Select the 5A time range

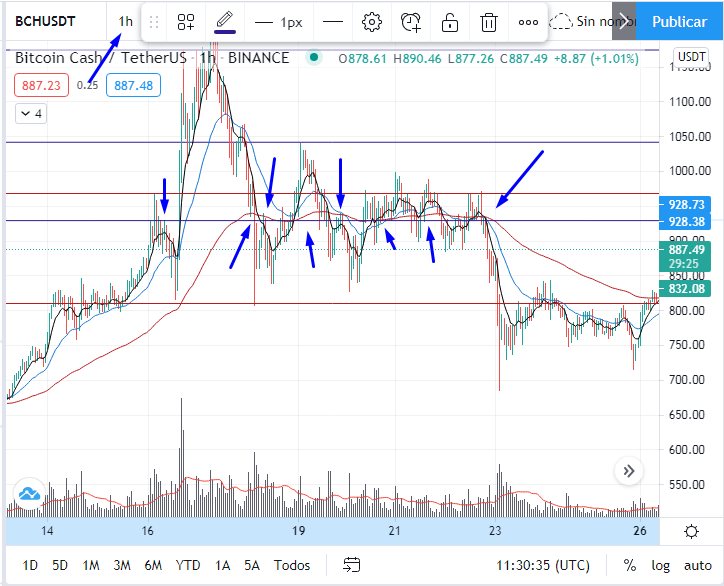click(x=252, y=565)
